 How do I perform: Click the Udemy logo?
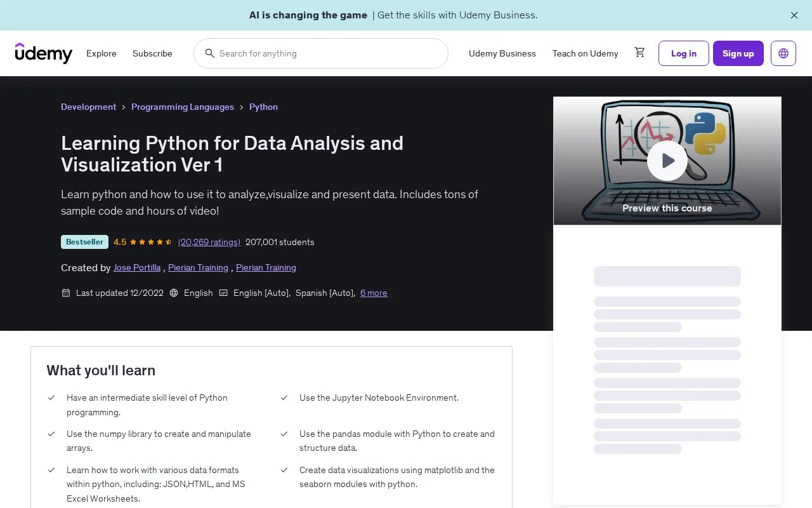[44, 53]
